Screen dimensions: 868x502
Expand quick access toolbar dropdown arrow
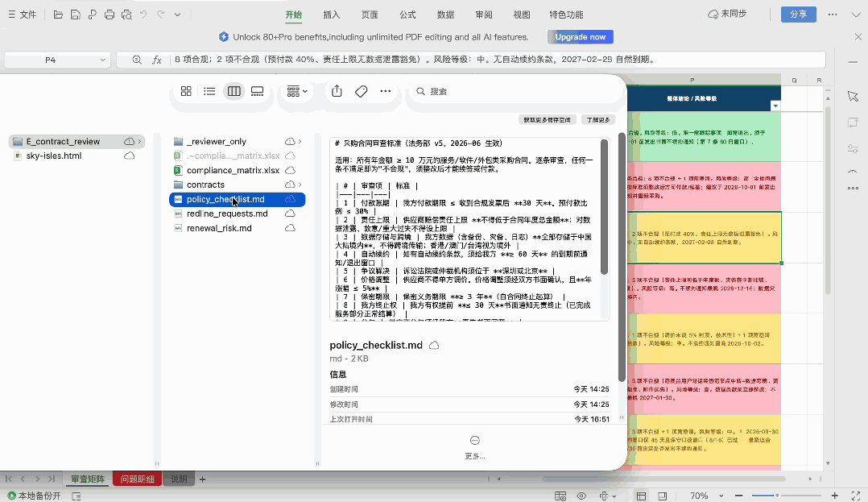click(x=177, y=15)
